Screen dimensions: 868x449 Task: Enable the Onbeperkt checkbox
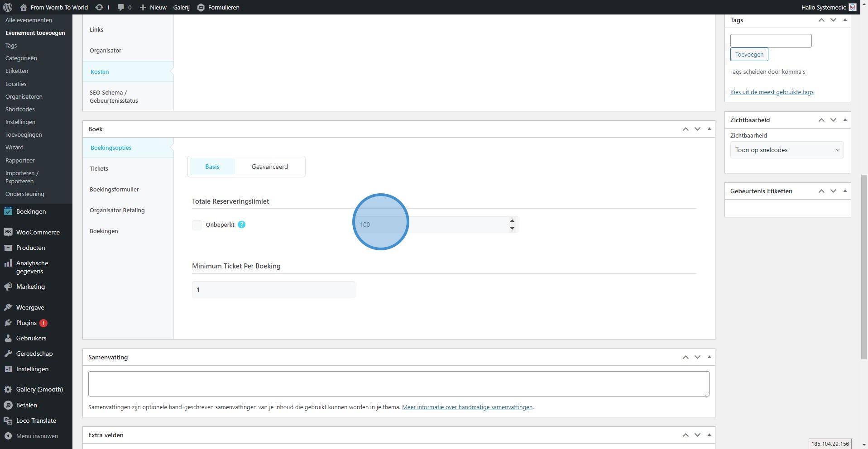[197, 225]
